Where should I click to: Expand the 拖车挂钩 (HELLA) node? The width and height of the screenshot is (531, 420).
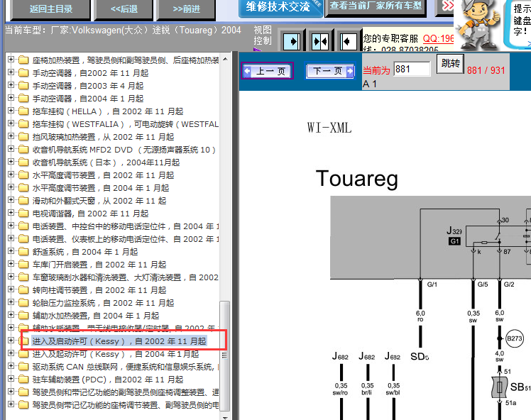[x=11, y=111]
